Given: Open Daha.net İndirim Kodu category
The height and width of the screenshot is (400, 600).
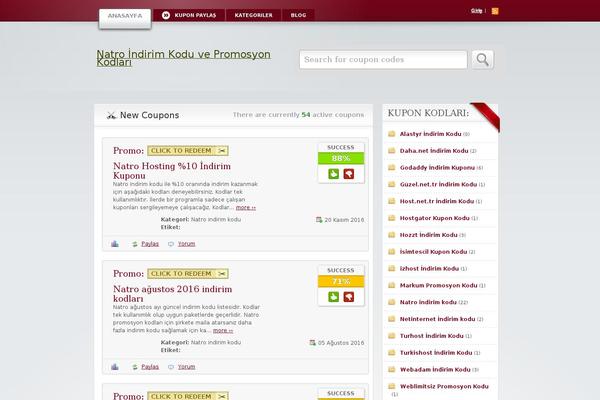Looking at the screenshot, I should point(434,151).
